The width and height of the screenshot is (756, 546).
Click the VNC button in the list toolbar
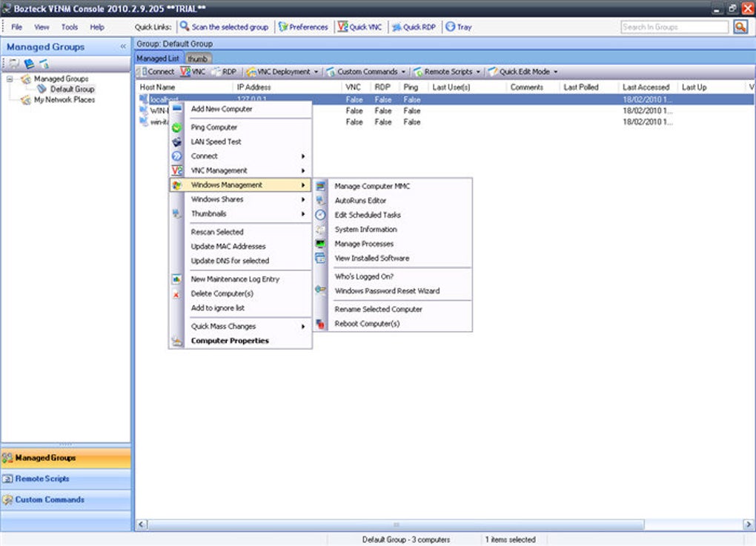click(x=193, y=72)
